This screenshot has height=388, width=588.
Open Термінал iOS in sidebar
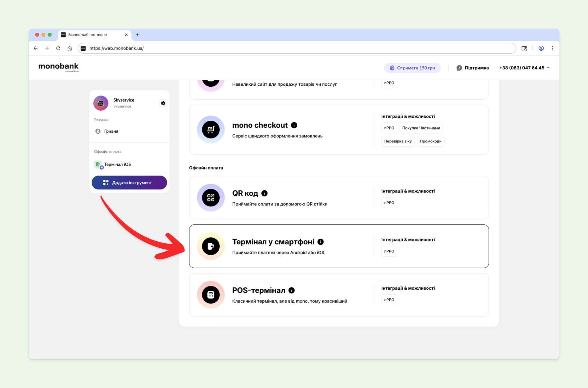click(117, 164)
